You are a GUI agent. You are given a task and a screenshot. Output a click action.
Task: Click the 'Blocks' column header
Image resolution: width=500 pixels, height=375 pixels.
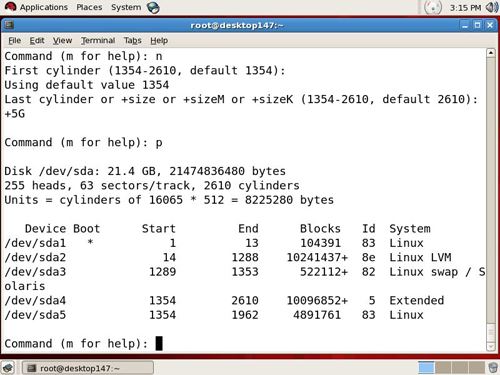pos(320,228)
